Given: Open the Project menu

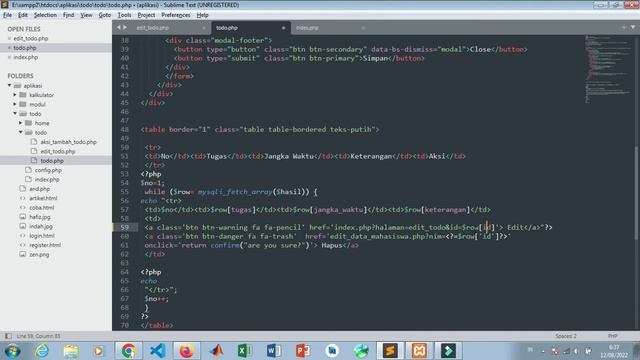Looking at the screenshot, I should tap(146, 15).
